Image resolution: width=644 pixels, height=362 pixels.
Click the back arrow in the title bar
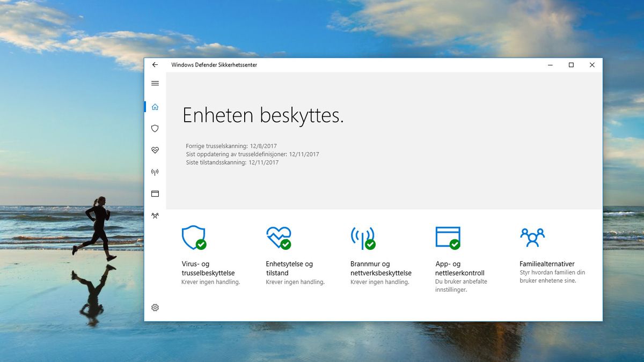pyautogui.click(x=155, y=64)
